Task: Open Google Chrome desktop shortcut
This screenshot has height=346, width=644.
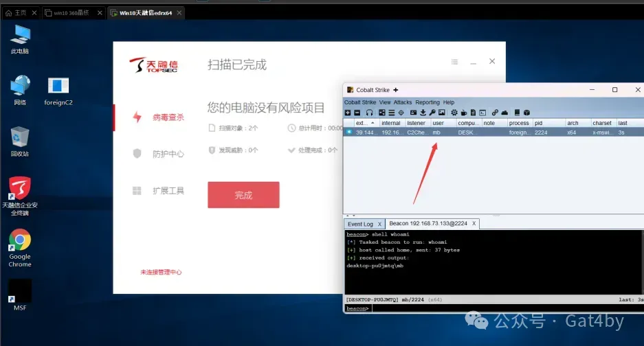Action: 20,249
